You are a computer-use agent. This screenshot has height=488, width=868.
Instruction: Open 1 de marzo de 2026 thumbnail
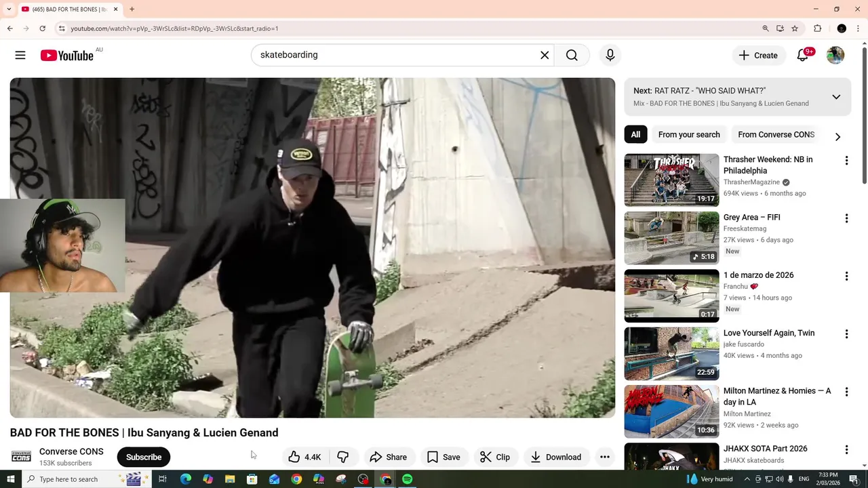coord(671,296)
